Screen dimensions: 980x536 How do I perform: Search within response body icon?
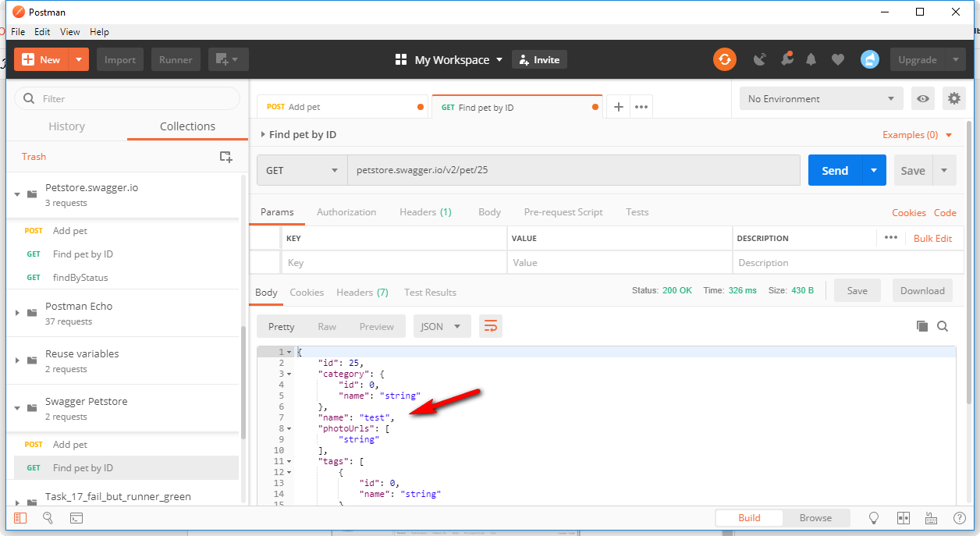tap(943, 326)
